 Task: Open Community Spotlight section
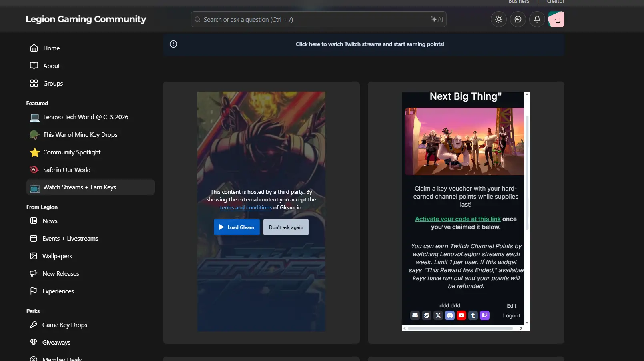(x=90, y=152)
